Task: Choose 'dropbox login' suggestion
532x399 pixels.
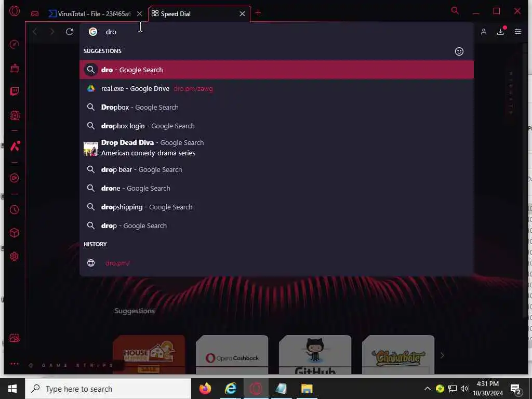Action: [x=276, y=126]
